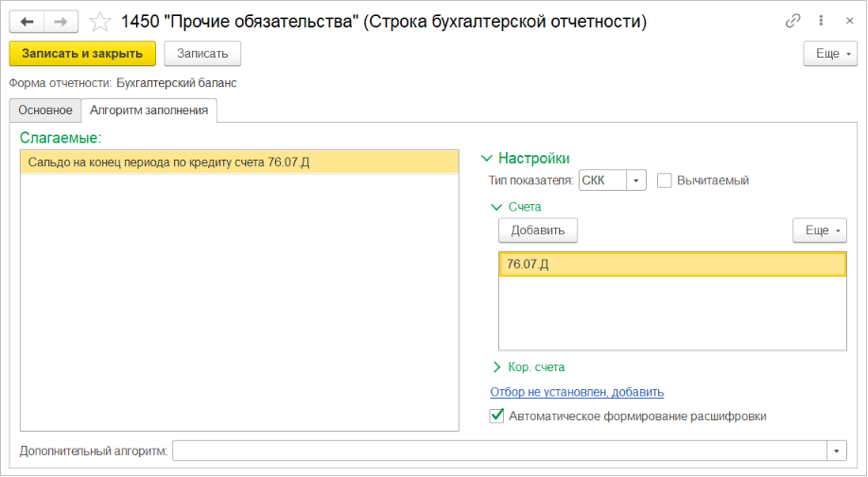Click Добавить button above accounts list
The image size is (868, 477).
click(x=537, y=230)
